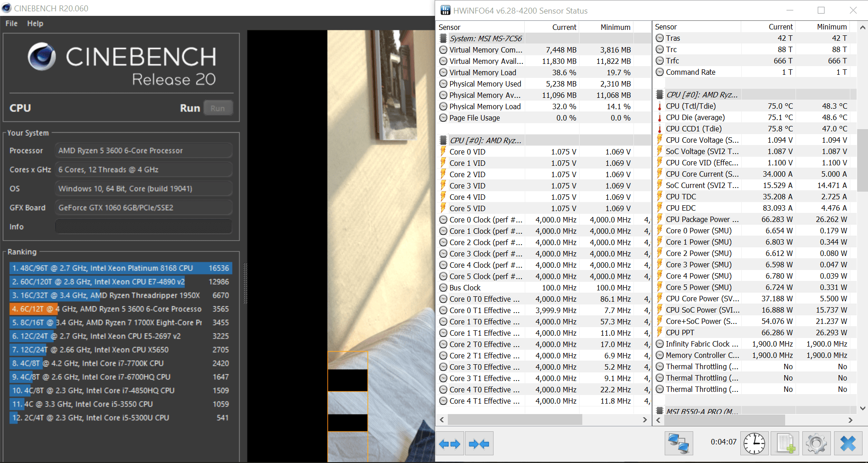Select the SoC Voltage (SVI2 T...) row
Viewport: 868px width, 463px height.
[755, 151]
